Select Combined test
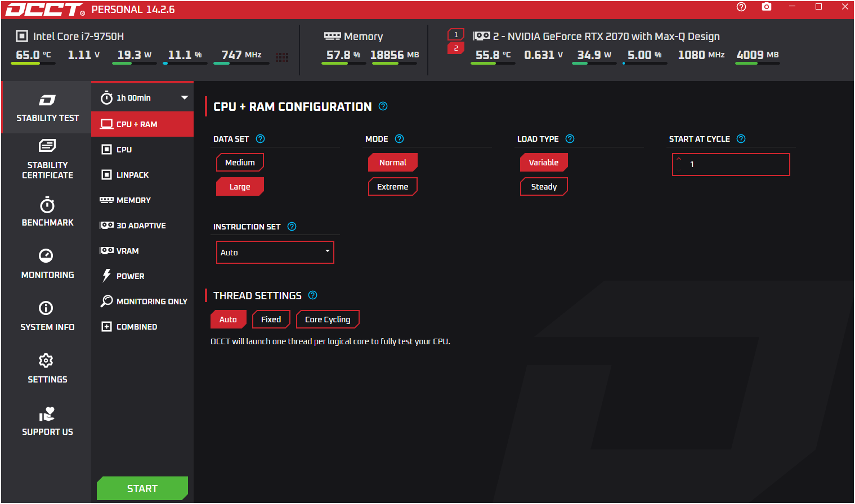855x504 pixels. click(142, 327)
